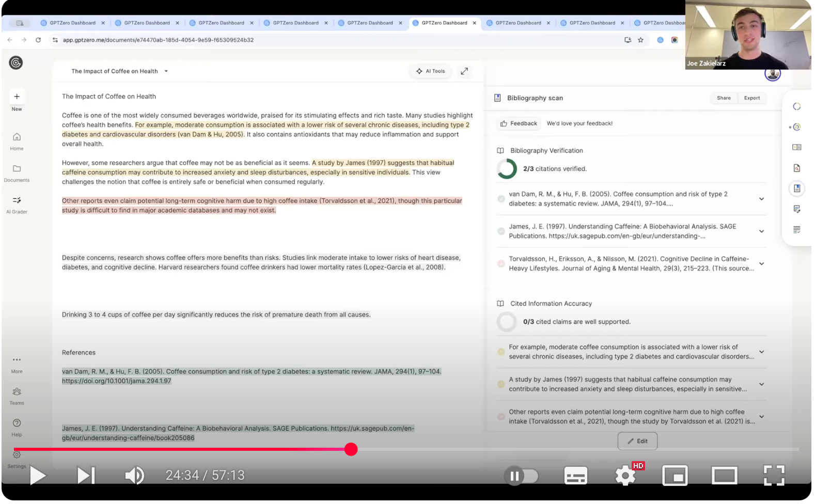Click the browser back arrow
The image size is (815, 504).
point(10,40)
